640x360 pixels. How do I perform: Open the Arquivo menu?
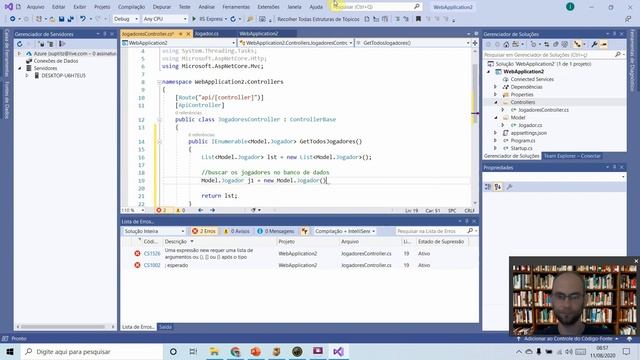[36, 7]
